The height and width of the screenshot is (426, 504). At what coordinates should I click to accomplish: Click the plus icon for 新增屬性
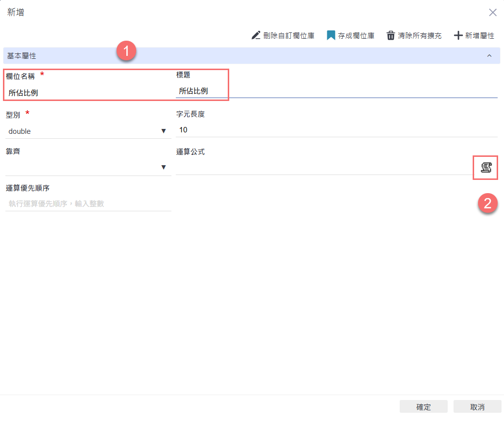(458, 36)
